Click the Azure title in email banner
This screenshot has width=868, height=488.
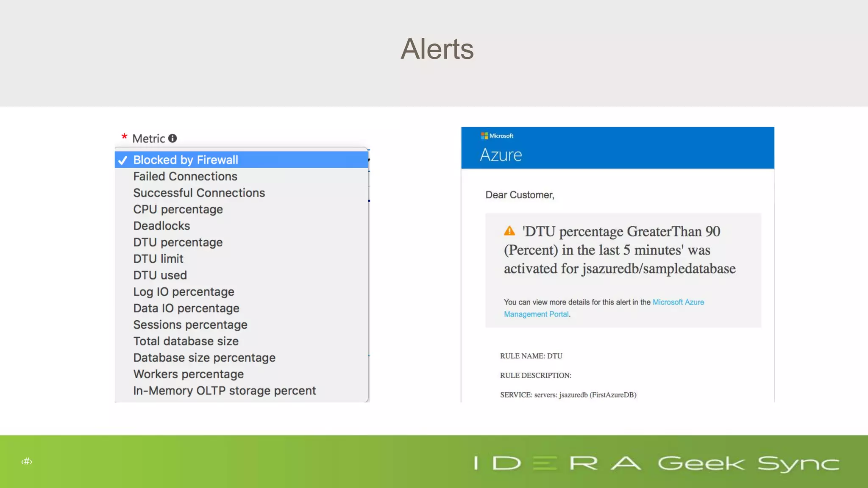501,155
